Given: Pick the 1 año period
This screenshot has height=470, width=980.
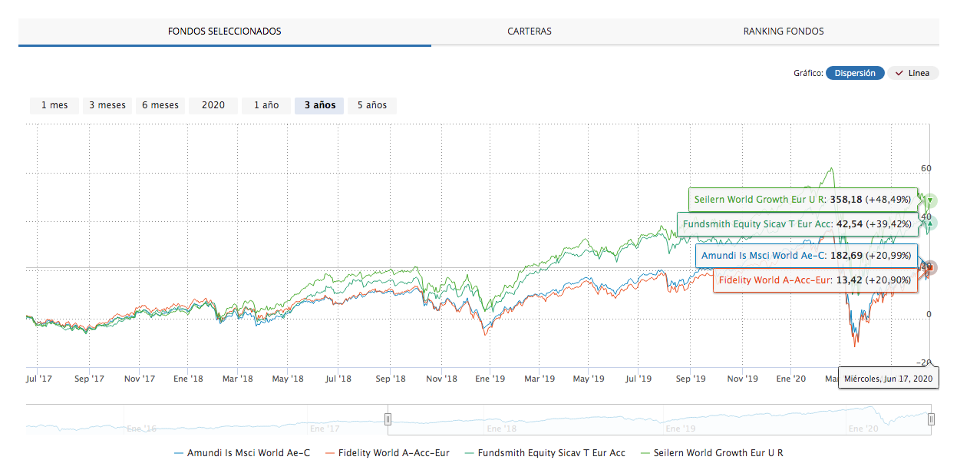Looking at the screenshot, I should (266, 105).
